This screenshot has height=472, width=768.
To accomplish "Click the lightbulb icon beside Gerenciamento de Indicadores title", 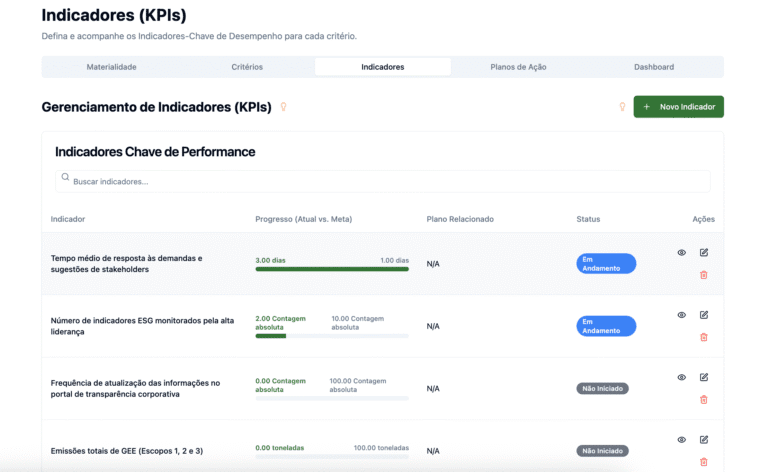I will tap(283, 107).
